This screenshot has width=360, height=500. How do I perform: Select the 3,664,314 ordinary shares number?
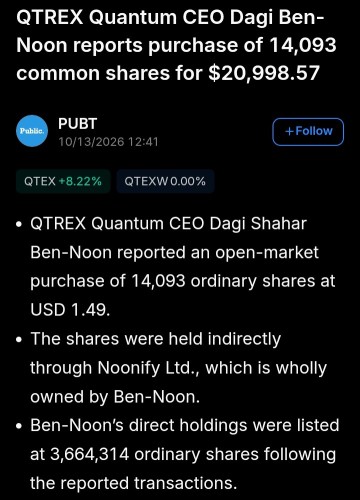coord(89,454)
